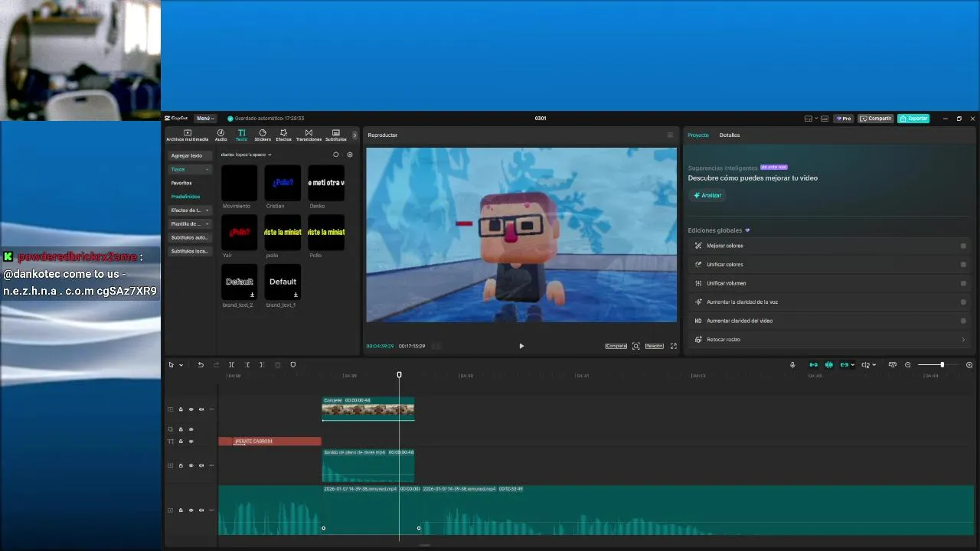The image size is (980, 551).
Task: Adjust the timeline zoom slider
Action: pos(942,365)
